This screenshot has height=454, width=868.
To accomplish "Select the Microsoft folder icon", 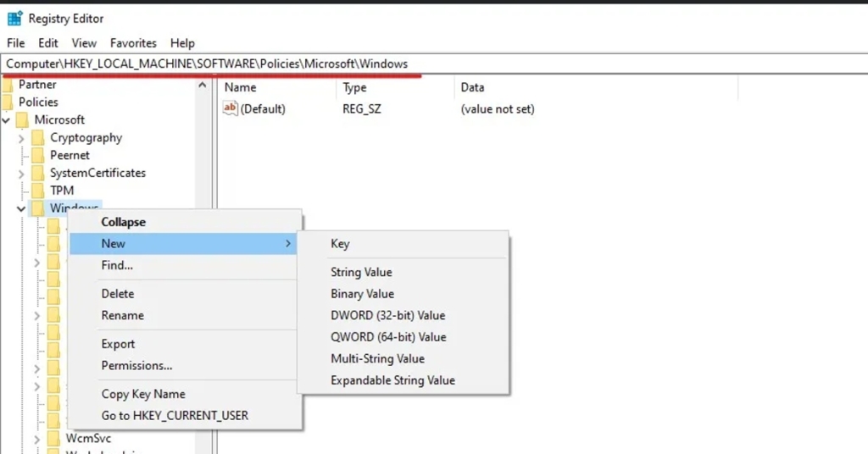I will (22, 120).
